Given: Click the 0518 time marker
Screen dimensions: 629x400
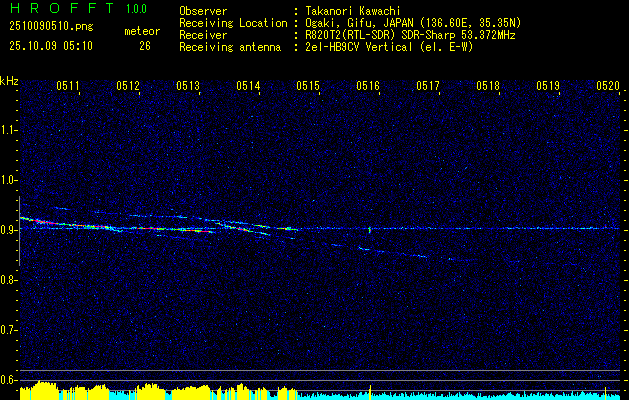Looking at the screenshot, I should 488,85.
